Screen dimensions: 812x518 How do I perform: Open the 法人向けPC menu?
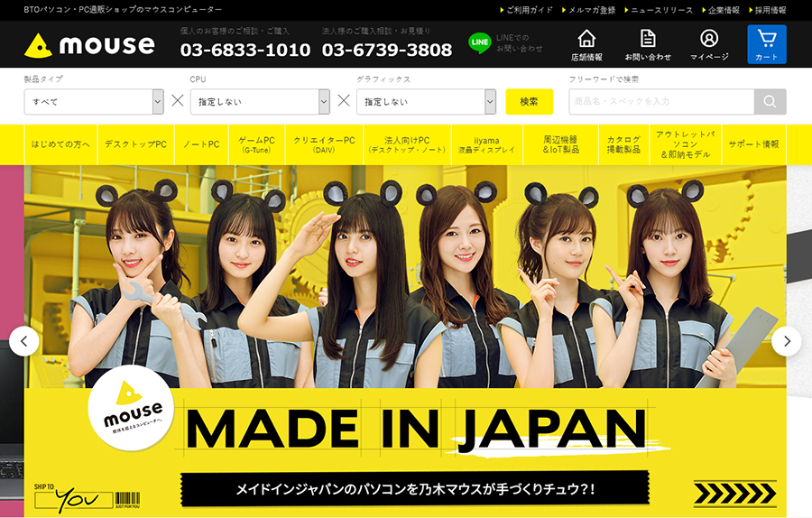(407, 144)
